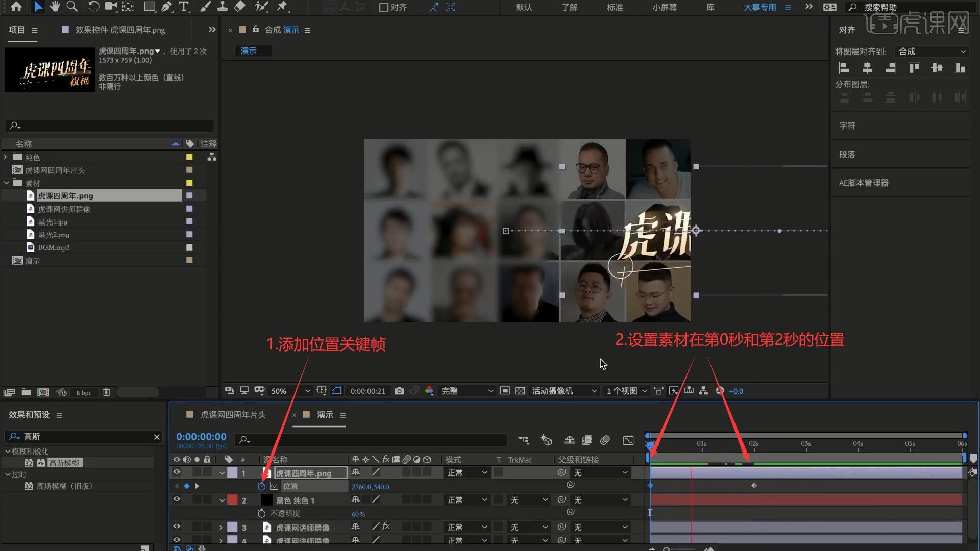Expand layer 3 properties twirl arrow
Viewport: 980px width, 551px height.
[x=221, y=527]
